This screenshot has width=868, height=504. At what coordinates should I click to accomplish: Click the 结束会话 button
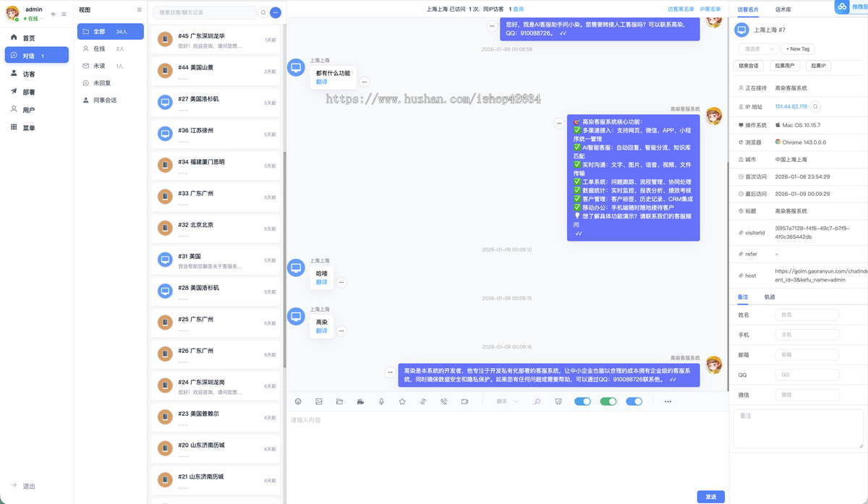pyautogui.click(x=749, y=66)
